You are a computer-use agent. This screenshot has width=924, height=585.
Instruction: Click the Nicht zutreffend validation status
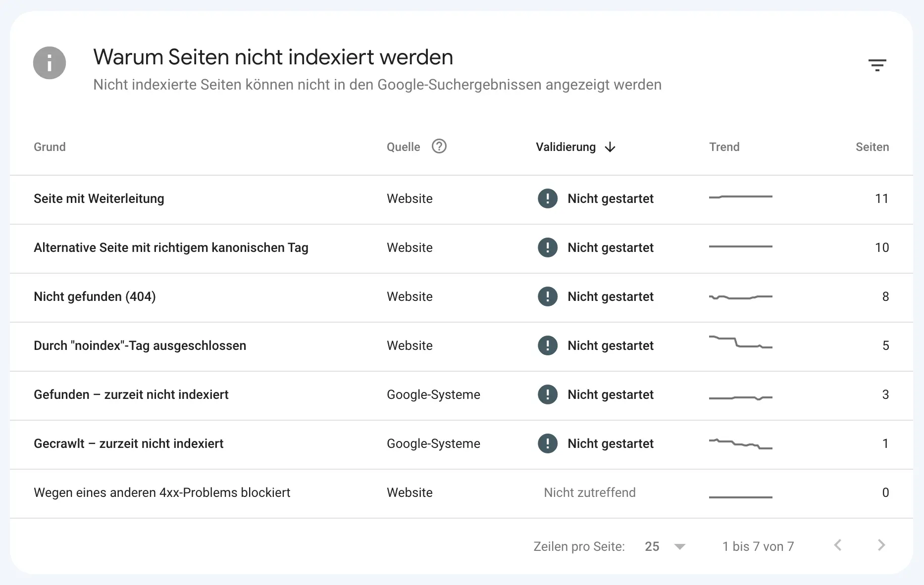coord(590,492)
